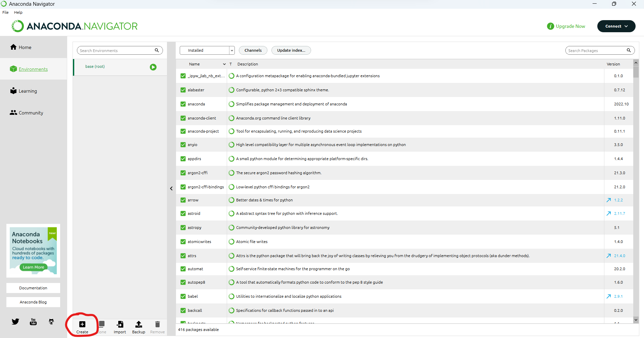Screen dimensions: 644x338
Task: Open the Installed packages filter dropdown
Action: click(x=207, y=50)
